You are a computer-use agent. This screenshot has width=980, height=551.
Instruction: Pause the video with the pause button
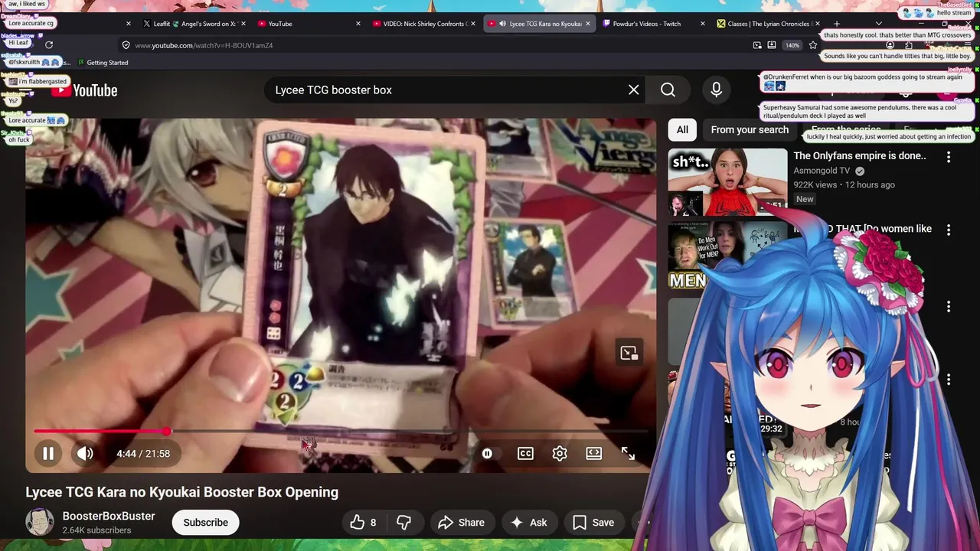click(x=47, y=454)
